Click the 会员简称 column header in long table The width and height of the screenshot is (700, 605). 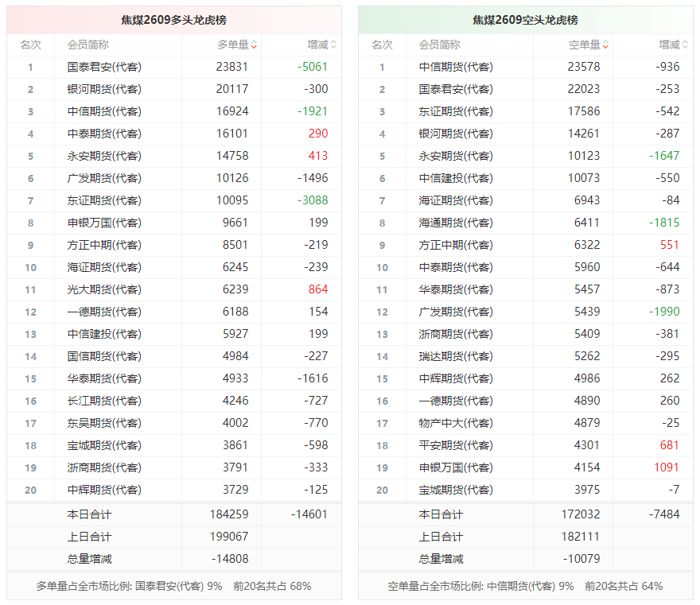88,45
